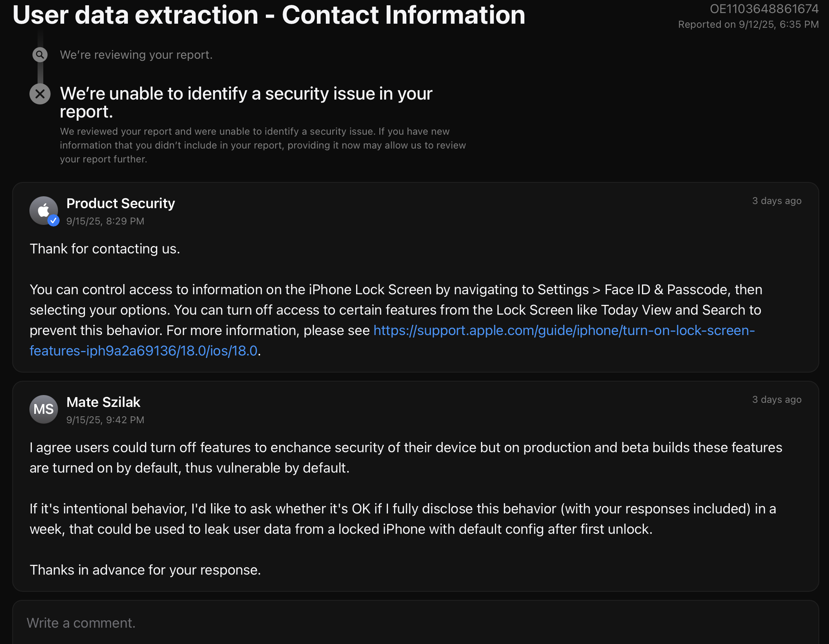Click the 'We're reviewing your report.' text

coord(136,55)
